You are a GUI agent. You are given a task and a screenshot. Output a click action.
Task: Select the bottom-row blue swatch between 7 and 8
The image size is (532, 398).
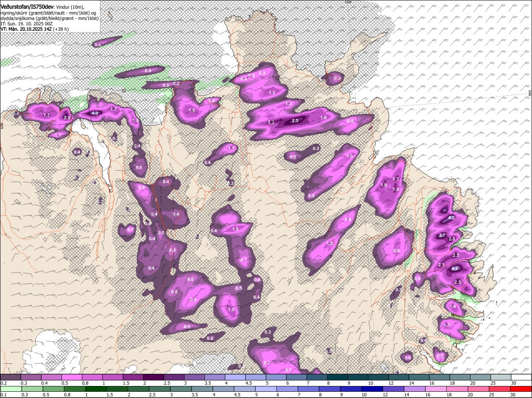click(308, 389)
